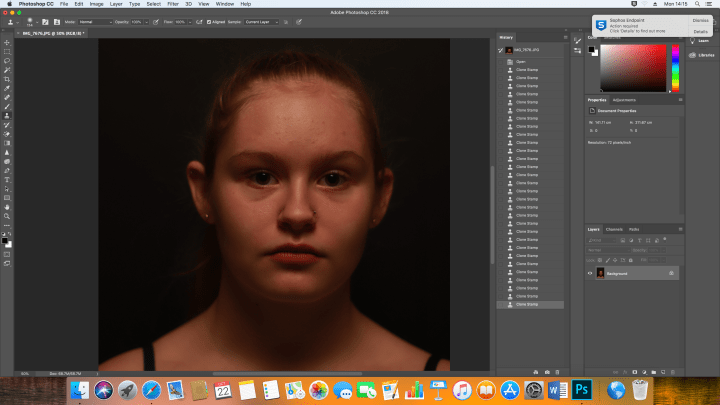Select the Hand tool
Image resolution: width=720 pixels, height=405 pixels.
click(7, 208)
